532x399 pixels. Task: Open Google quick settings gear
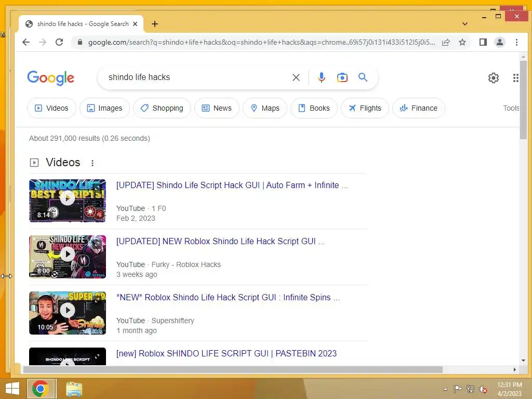tap(494, 78)
